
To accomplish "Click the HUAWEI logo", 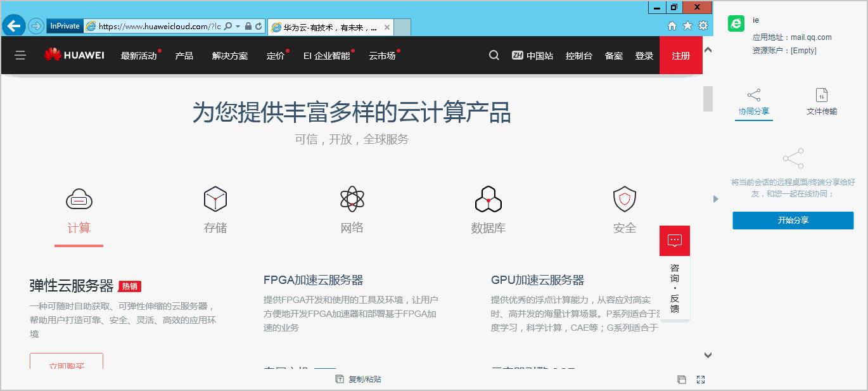I will (x=74, y=55).
